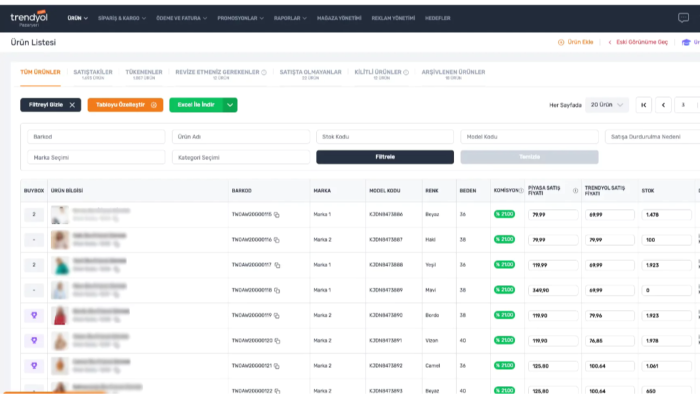Open product thumbnail in Beyaz size 36 row

(59, 215)
